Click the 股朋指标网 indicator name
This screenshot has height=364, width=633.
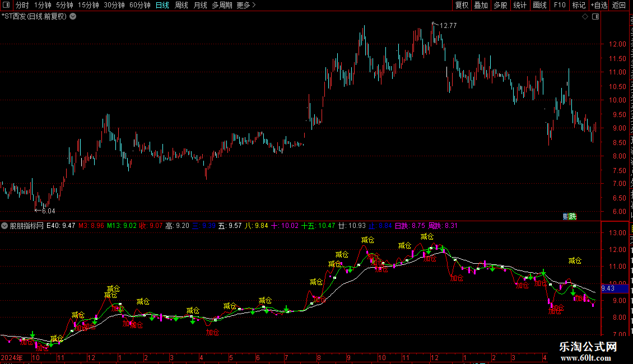click(x=27, y=226)
